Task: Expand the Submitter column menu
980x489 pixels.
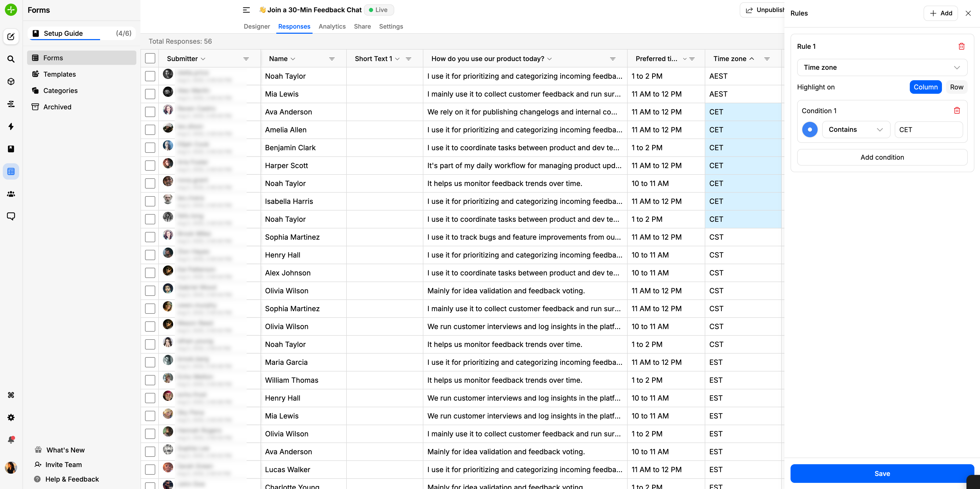Action: [x=203, y=59]
